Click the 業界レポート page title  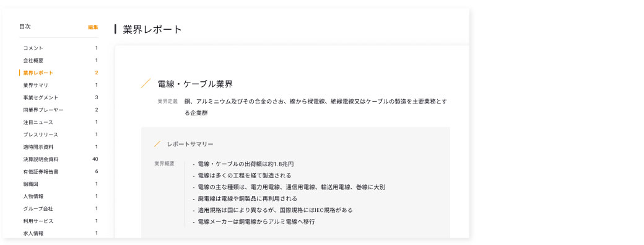click(x=152, y=30)
